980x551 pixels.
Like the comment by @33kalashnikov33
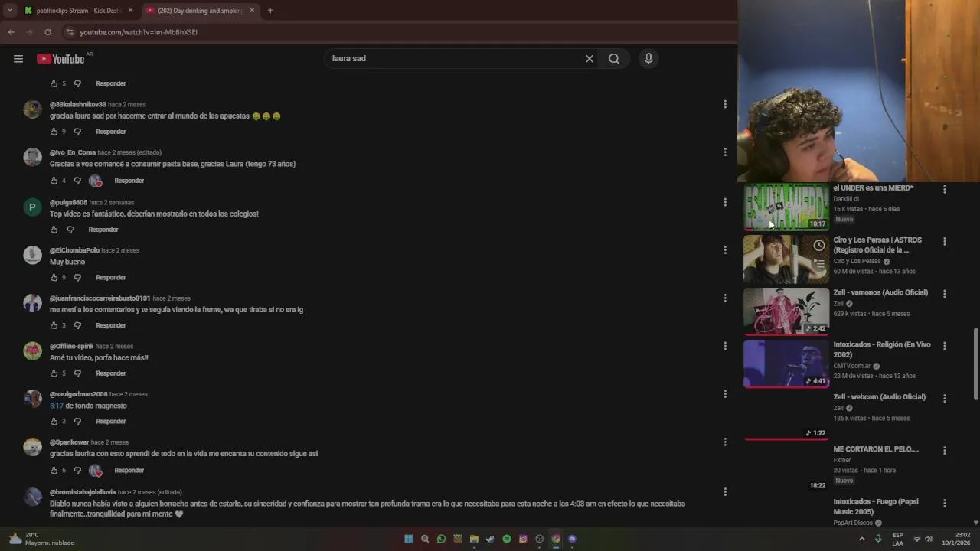click(54, 132)
